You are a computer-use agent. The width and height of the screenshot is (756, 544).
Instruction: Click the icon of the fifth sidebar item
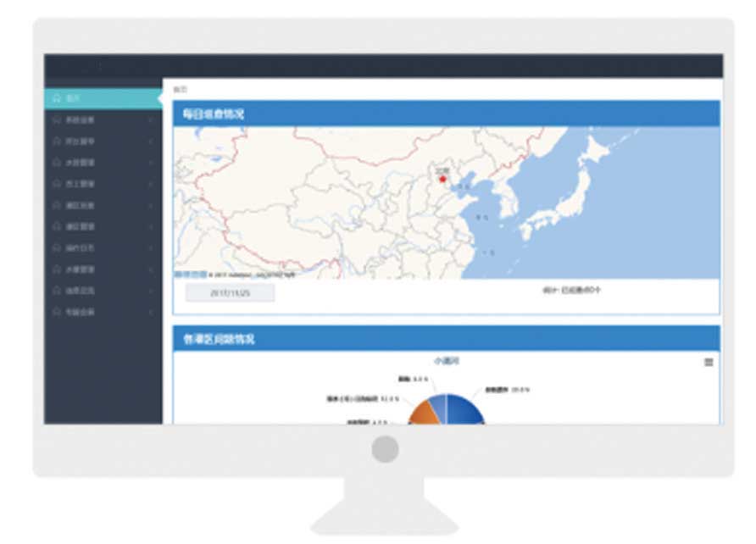tap(57, 184)
